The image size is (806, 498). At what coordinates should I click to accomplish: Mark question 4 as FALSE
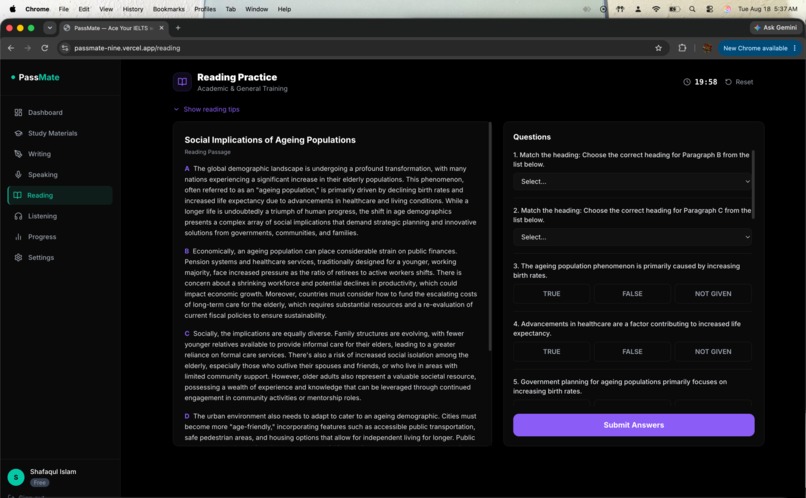click(632, 352)
